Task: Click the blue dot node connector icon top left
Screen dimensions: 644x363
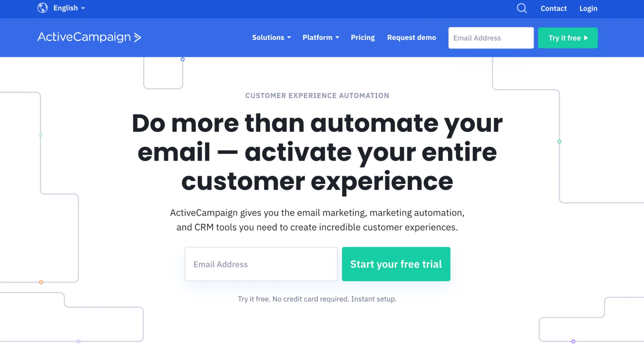Action: (183, 59)
